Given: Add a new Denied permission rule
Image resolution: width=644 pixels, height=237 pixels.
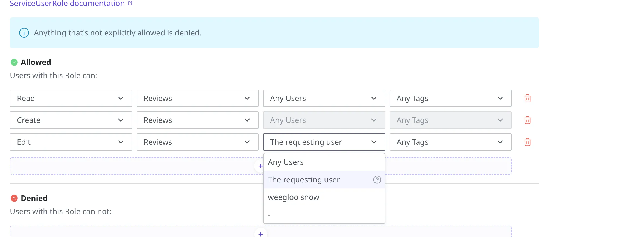Looking at the screenshot, I should click(260, 234).
